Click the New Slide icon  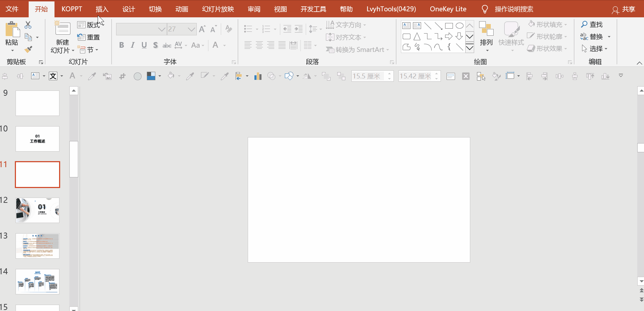62,28
